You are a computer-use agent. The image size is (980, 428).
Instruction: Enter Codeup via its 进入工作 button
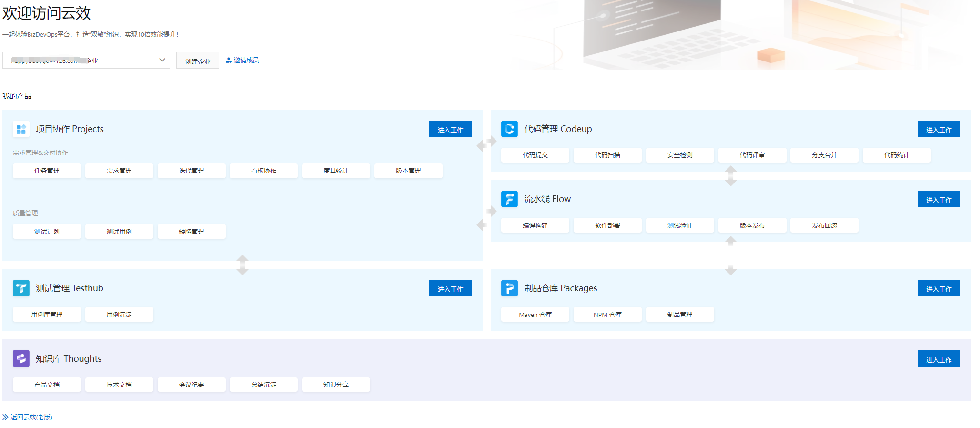[x=938, y=129]
